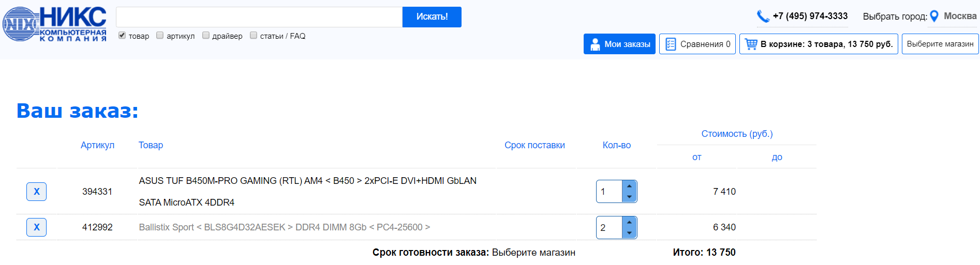980x265 pixels.
Task: Increase quantity for the ASUS motherboard
Action: (629, 186)
